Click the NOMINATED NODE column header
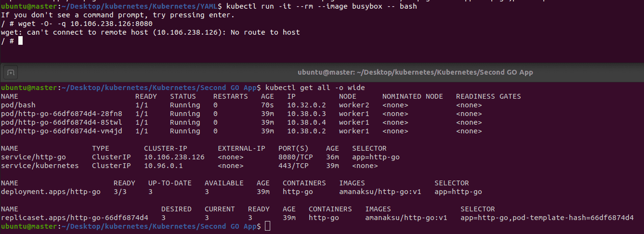This screenshot has width=644, height=234. (x=412, y=96)
